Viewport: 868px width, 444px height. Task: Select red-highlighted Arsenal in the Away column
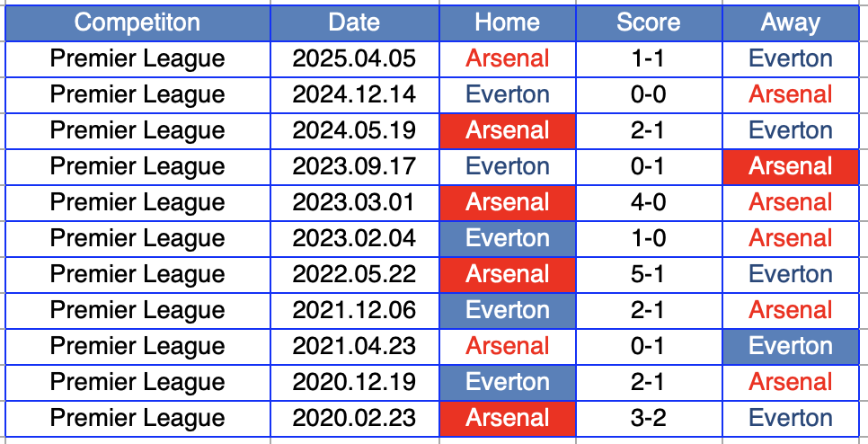(791, 166)
